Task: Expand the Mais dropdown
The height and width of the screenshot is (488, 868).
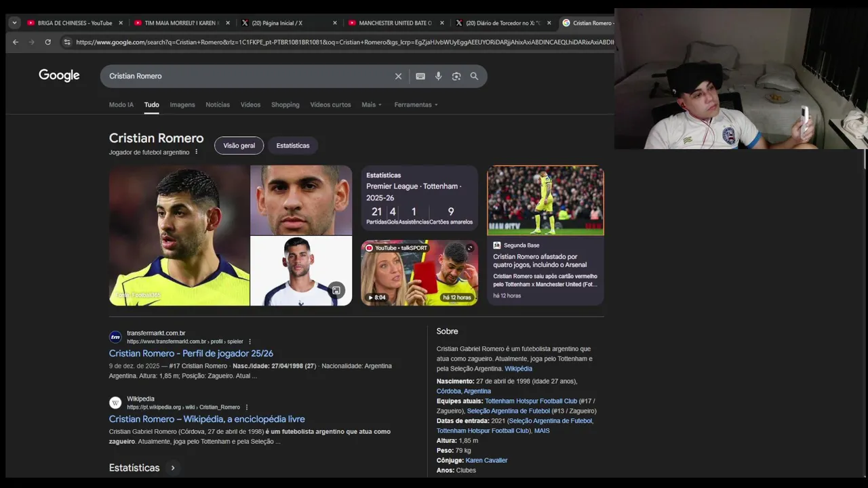Action: 372,104
